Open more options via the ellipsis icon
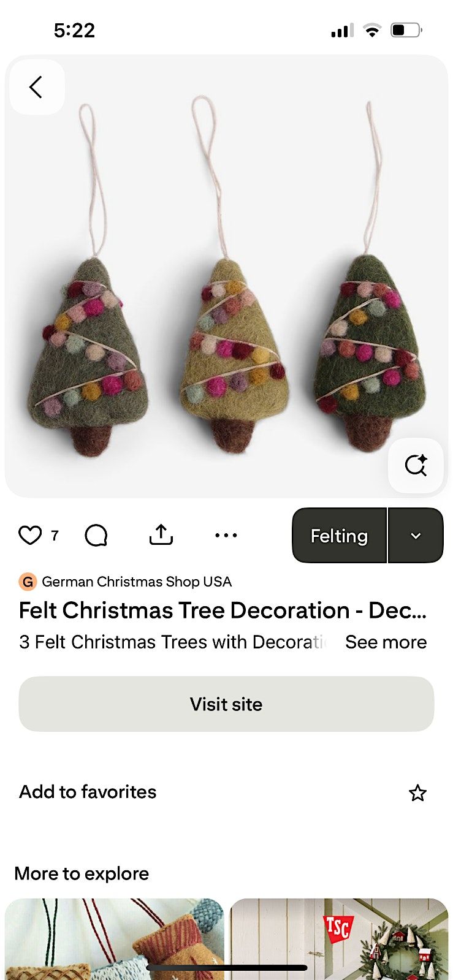Image resolution: width=453 pixels, height=980 pixels. [x=226, y=535]
